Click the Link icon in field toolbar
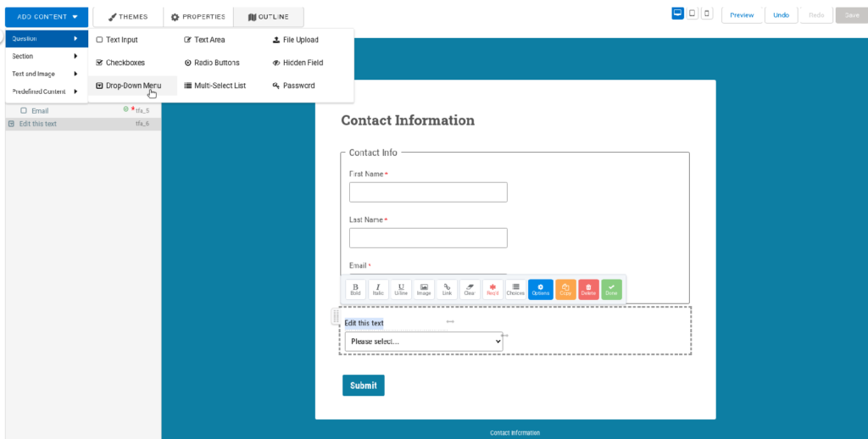 click(x=447, y=289)
